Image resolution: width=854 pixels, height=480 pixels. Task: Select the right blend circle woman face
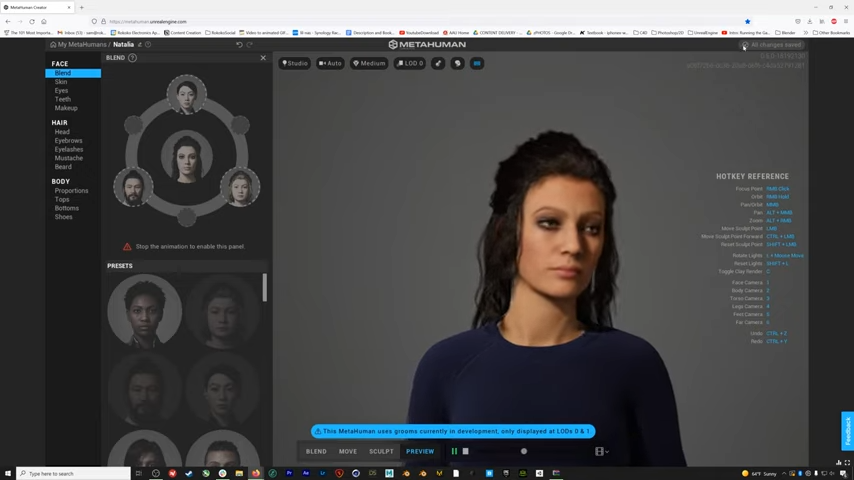[x=240, y=187]
